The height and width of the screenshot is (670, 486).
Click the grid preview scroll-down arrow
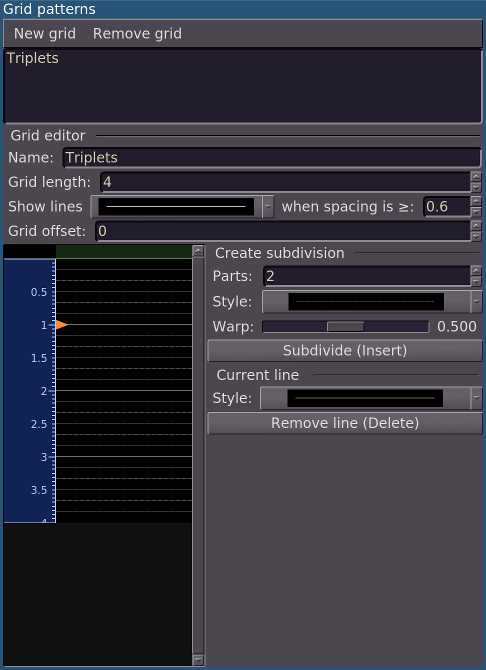coord(198,660)
